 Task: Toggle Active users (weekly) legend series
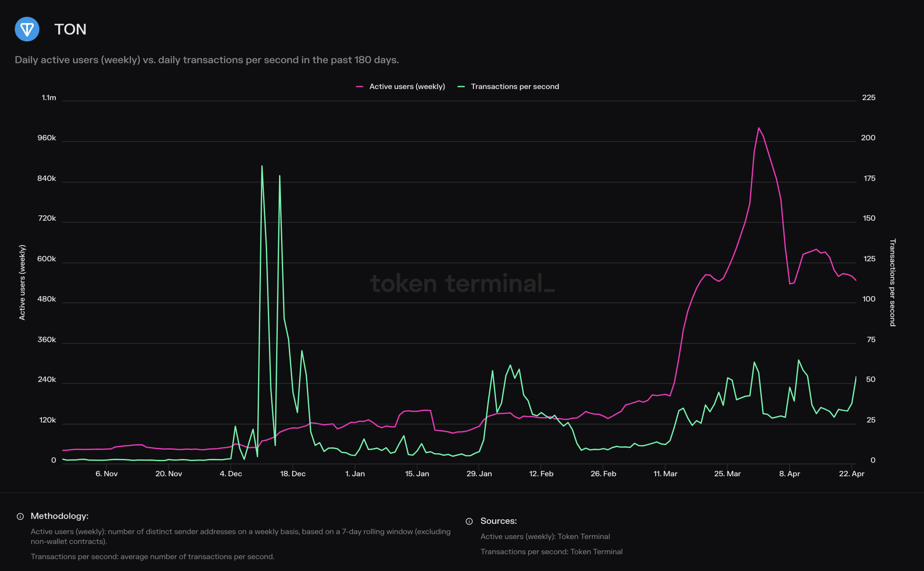pyautogui.click(x=407, y=87)
